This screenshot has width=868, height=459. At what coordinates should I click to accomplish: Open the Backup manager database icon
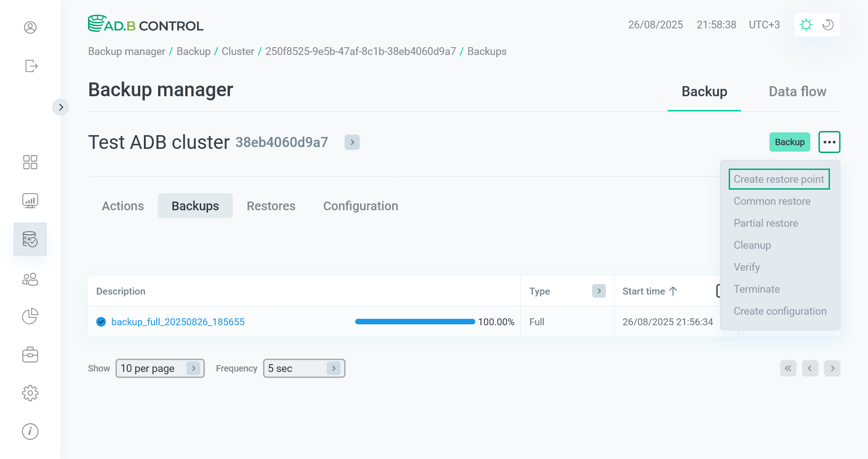coord(30,239)
